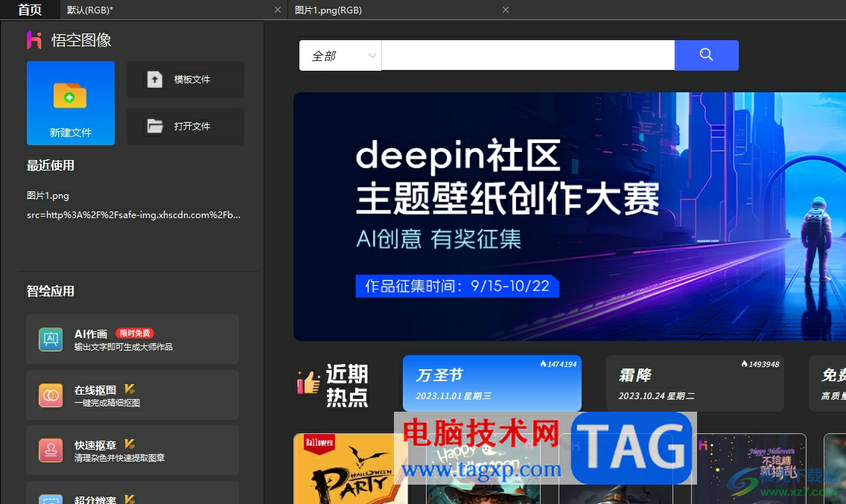The image size is (846, 504).
Task: Expand the 全部 category dropdown
Action: click(x=340, y=56)
